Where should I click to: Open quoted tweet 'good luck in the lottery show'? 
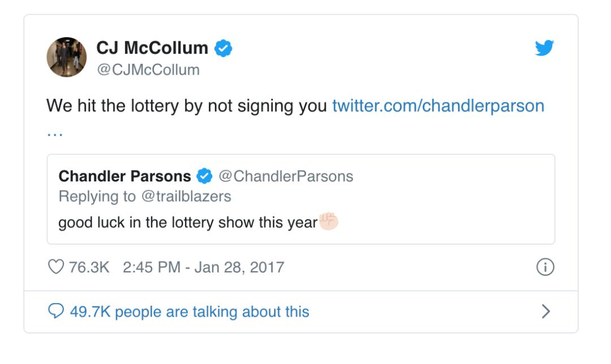click(301, 200)
